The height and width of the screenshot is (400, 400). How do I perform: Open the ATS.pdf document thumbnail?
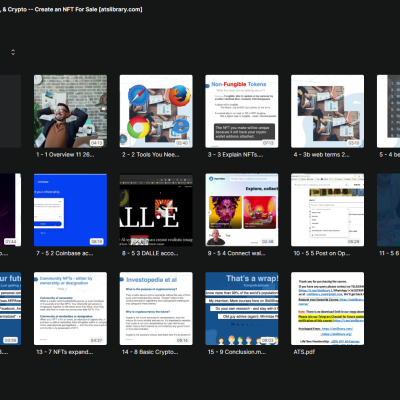coord(327,309)
